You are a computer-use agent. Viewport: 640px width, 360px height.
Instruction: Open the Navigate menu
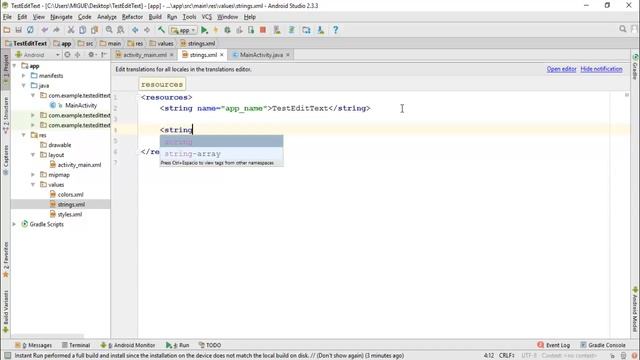[61, 17]
